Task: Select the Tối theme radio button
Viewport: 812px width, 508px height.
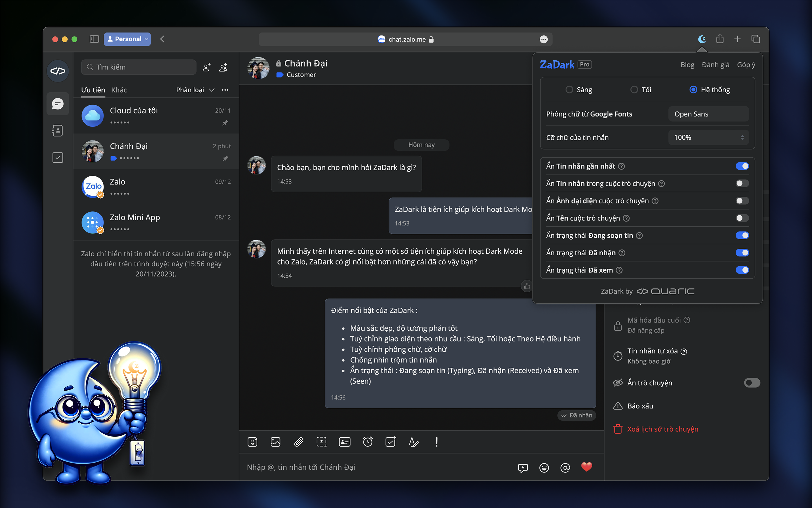Action: pos(634,90)
